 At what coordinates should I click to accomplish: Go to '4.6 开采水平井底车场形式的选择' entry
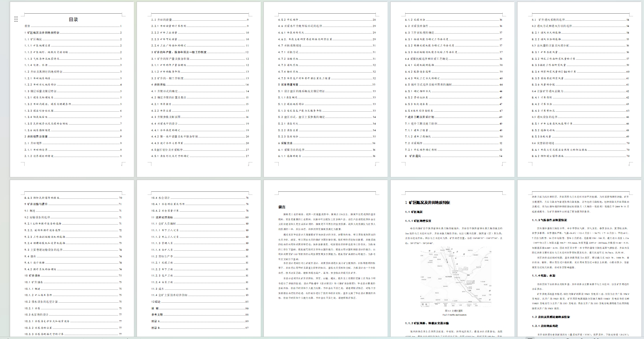327,26
